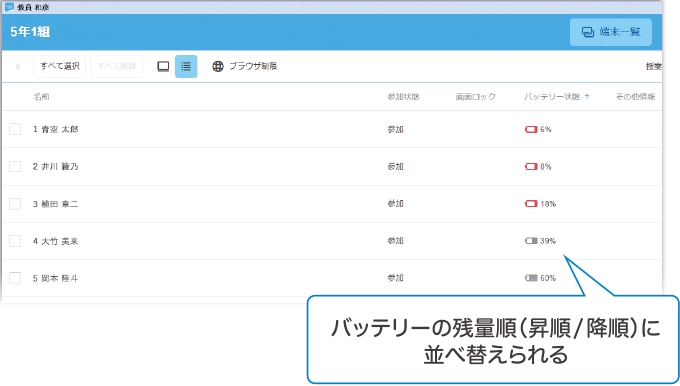The width and height of the screenshot is (680, 386).
Task: Click 参加 status in 植田 章二 row
Action: (x=395, y=204)
